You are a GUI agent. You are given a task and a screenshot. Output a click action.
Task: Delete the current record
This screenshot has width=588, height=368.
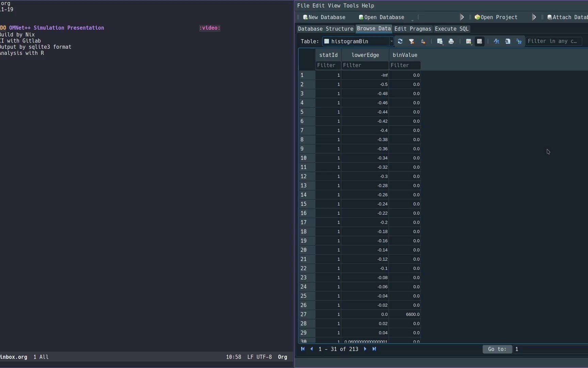click(479, 41)
